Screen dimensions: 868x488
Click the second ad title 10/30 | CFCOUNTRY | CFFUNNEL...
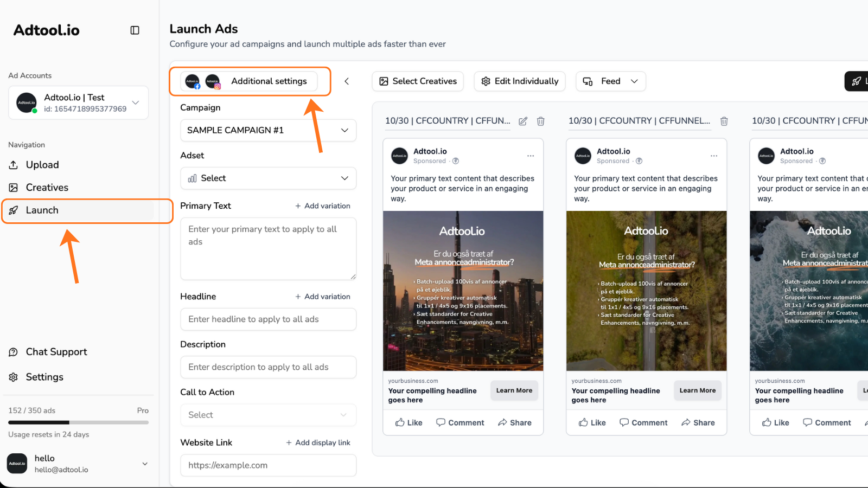pyautogui.click(x=639, y=121)
